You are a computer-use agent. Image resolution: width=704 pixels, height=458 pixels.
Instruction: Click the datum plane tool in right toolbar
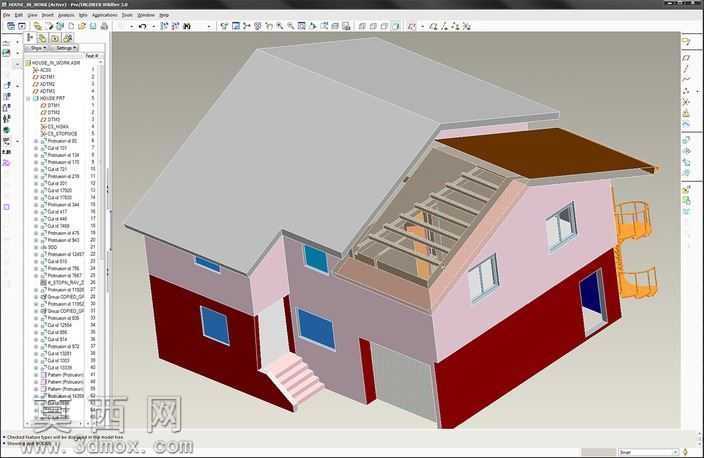[x=686, y=57]
